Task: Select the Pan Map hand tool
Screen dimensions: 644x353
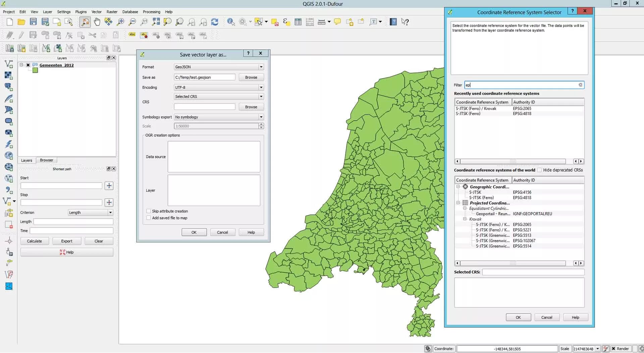Action: (97, 22)
